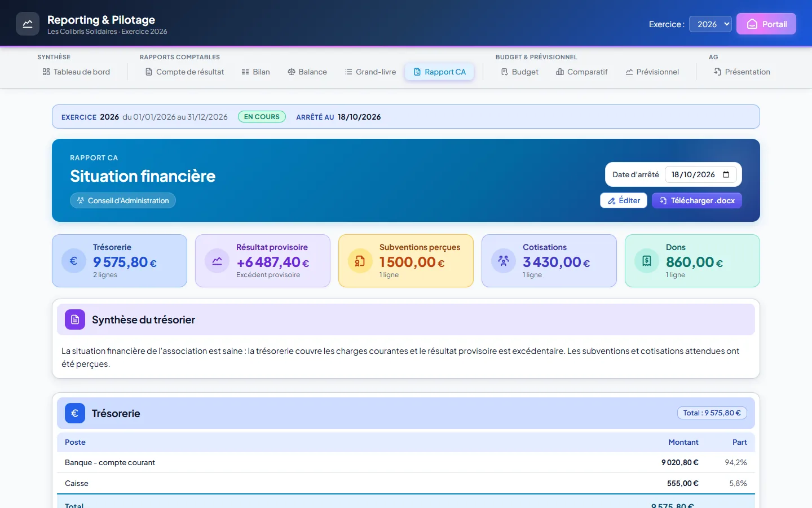Click the Total : 9 575,80 € badge
This screenshot has height=508, width=812.
pyautogui.click(x=712, y=413)
